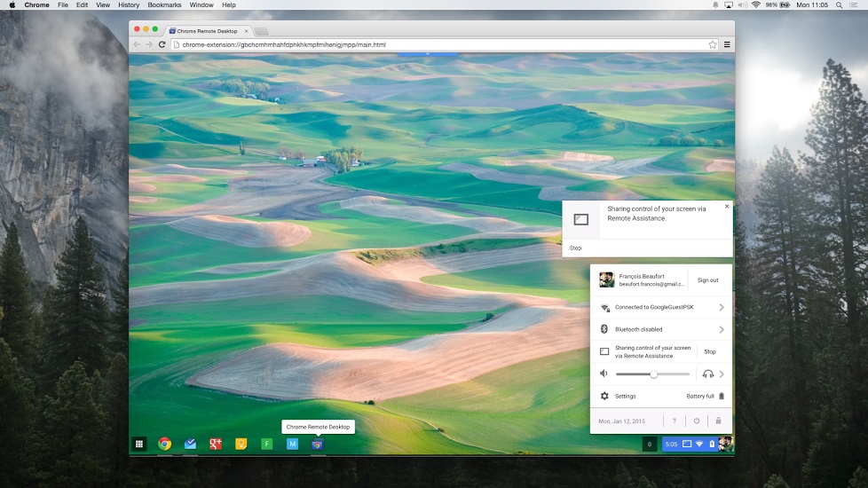Open the History menu in the menu bar

[129, 5]
